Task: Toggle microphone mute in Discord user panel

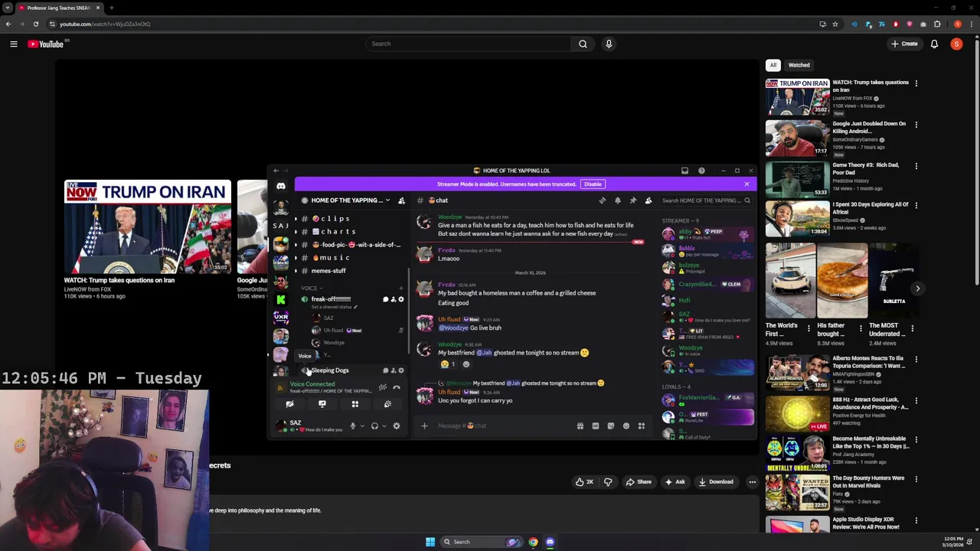Action: (x=353, y=425)
